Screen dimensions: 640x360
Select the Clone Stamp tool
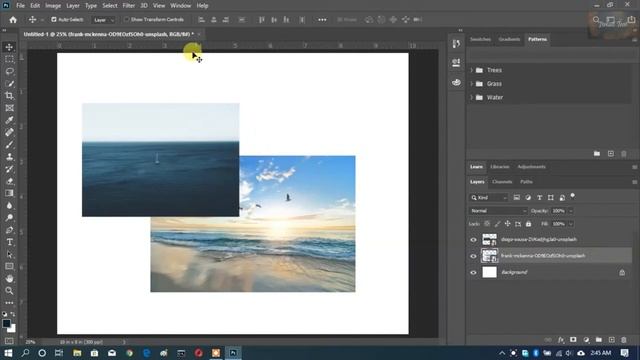click(9, 157)
